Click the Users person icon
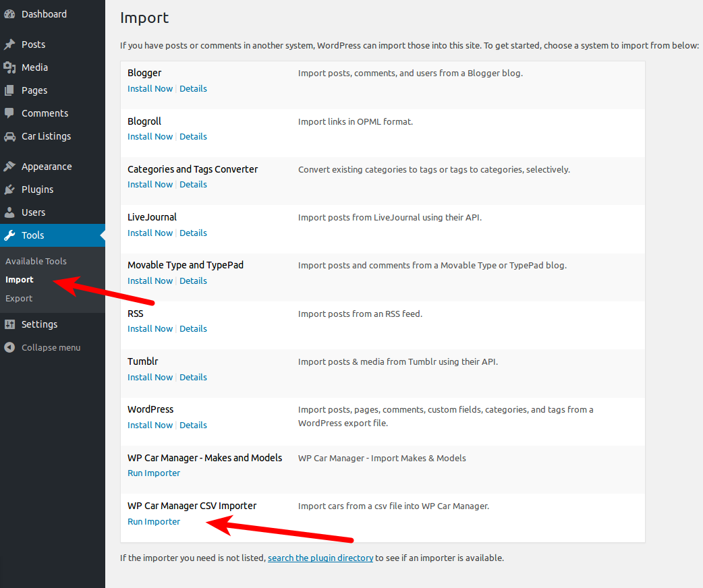Image resolution: width=703 pixels, height=588 pixels. [x=9, y=212]
